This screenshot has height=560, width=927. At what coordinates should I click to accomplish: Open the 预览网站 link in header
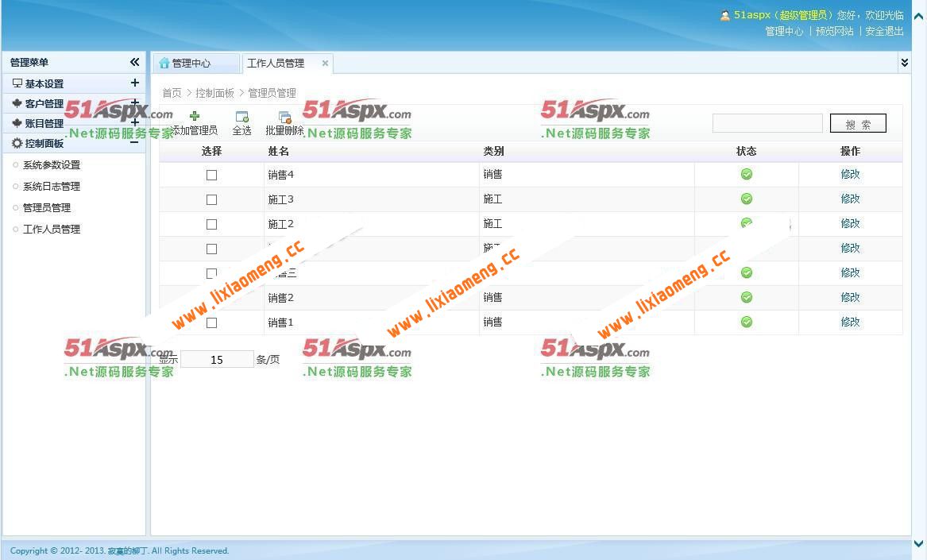[x=835, y=31]
